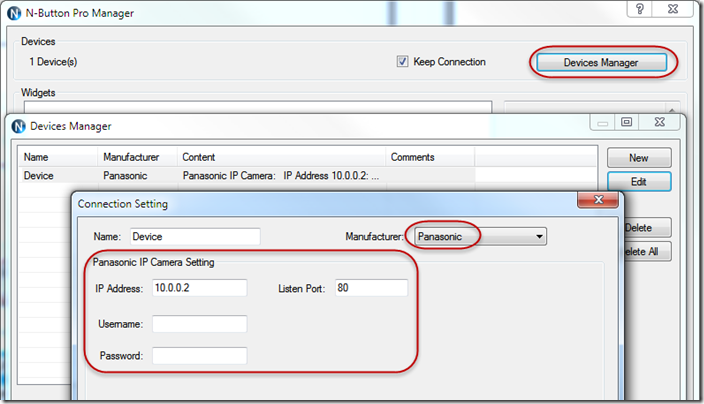
Task: Sort by the Manufacturer column header
Action: click(137, 157)
